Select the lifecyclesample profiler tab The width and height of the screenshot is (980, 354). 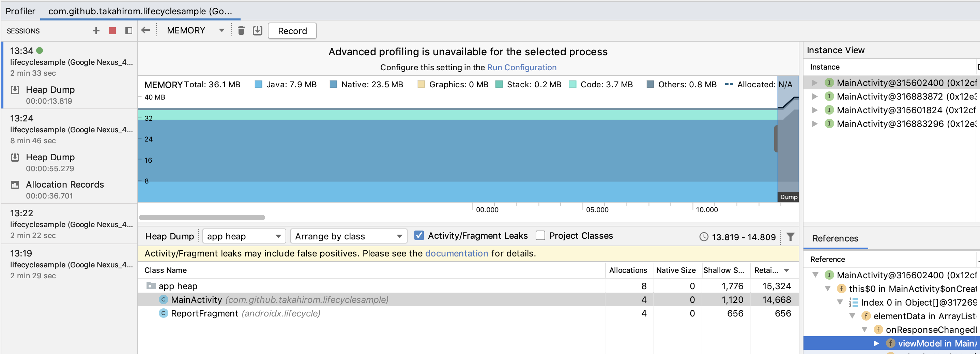pos(140,11)
